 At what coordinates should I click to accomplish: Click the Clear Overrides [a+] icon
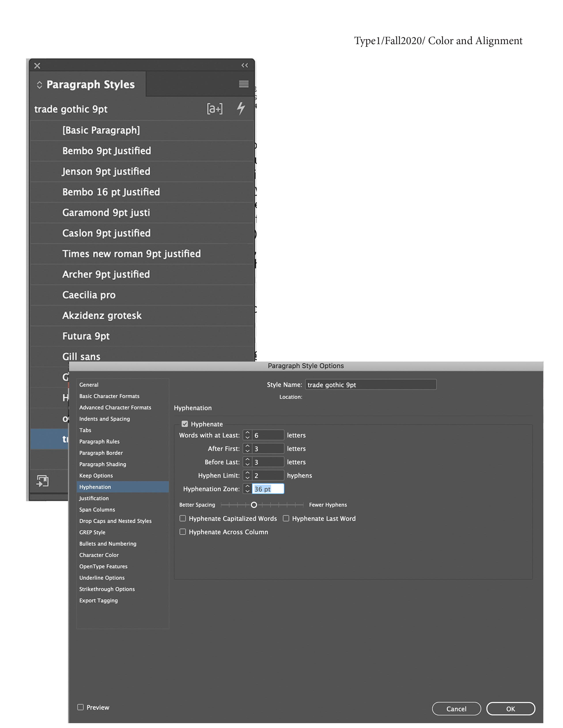(214, 109)
